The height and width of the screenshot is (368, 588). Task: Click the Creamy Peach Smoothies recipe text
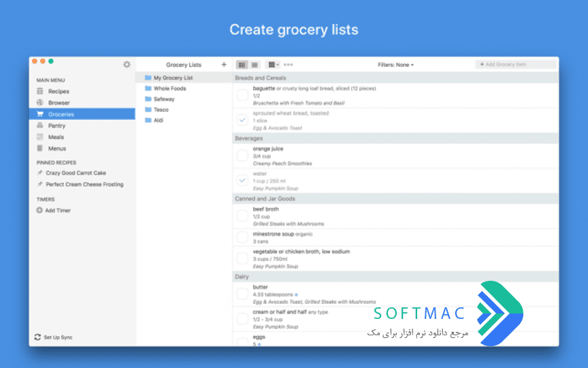[282, 164]
